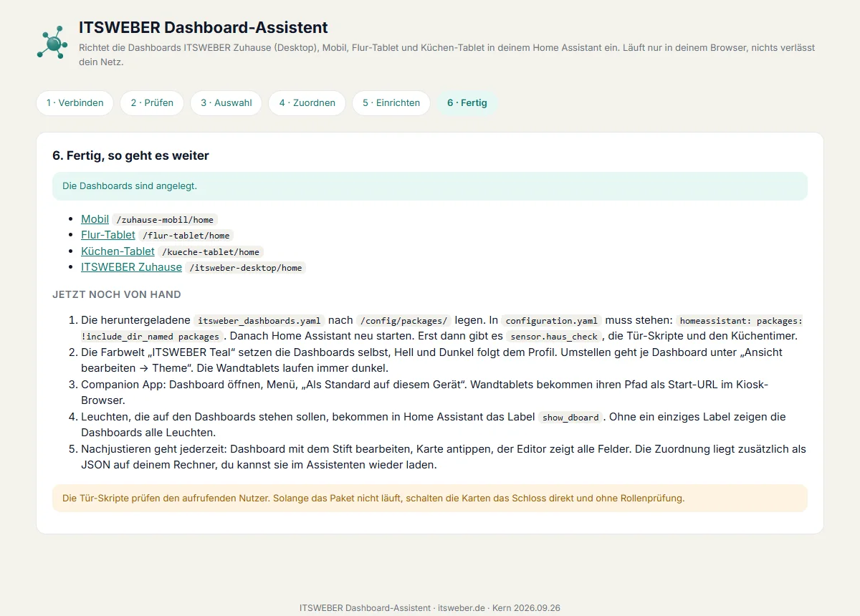Screen dimensions: 860x616
Task: Click the 'JETZT NOCH VON HAND' heading
Action: 117,294
